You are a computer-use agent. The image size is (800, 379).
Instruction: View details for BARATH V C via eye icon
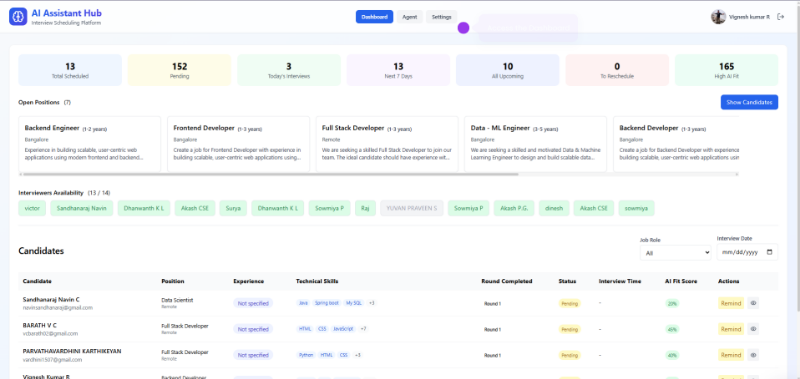pyautogui.click(x=753, y=329)
